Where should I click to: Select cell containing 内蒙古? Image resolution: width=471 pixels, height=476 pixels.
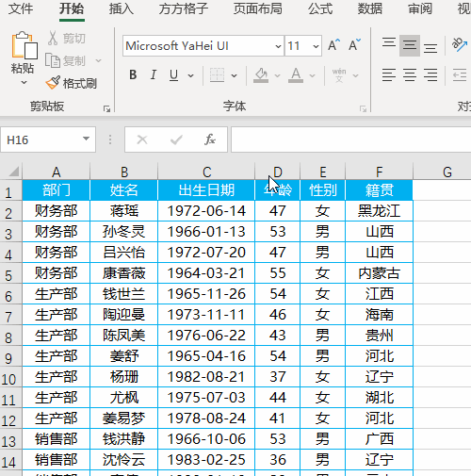pyautogui.click(x=379, y=273)
